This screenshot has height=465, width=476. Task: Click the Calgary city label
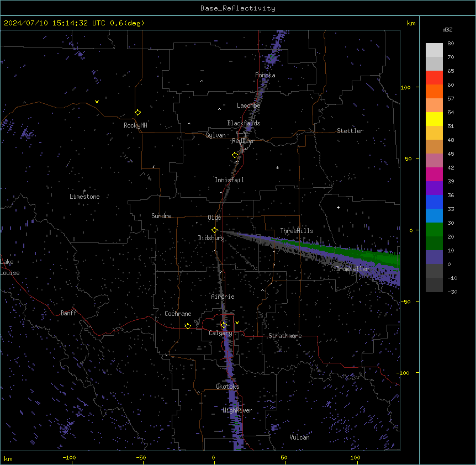point(220,333)
